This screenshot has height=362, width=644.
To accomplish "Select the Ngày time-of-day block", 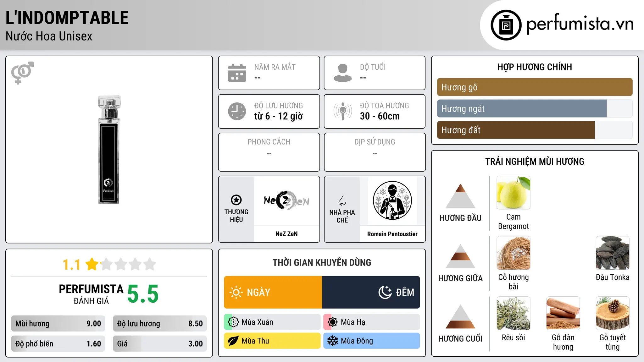I will [273, 292].
